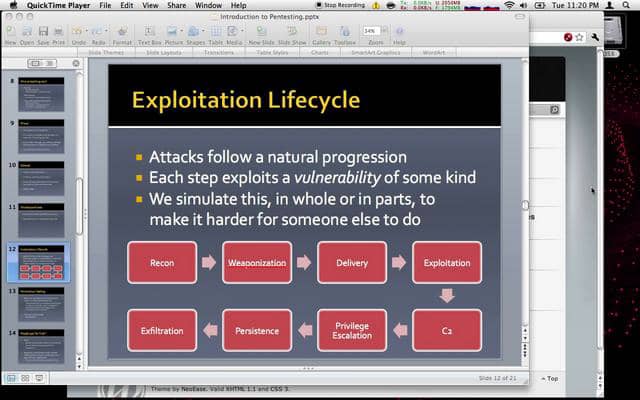Expand the Picture dropdown arrow
Screen dimensions: 640x400
coord(182,31)
